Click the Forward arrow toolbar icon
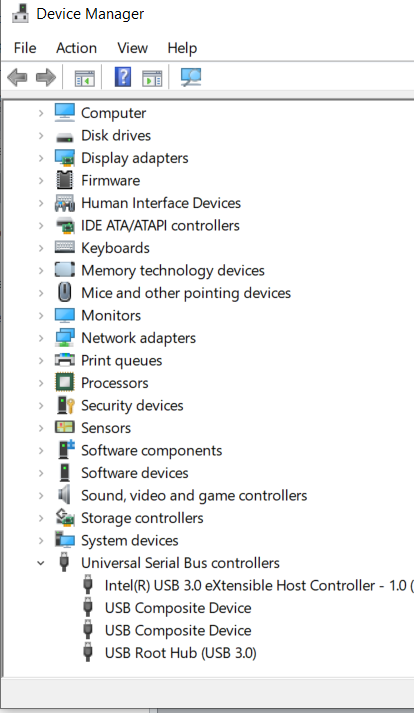The image size is (414, 713). [x=45, y=77]
